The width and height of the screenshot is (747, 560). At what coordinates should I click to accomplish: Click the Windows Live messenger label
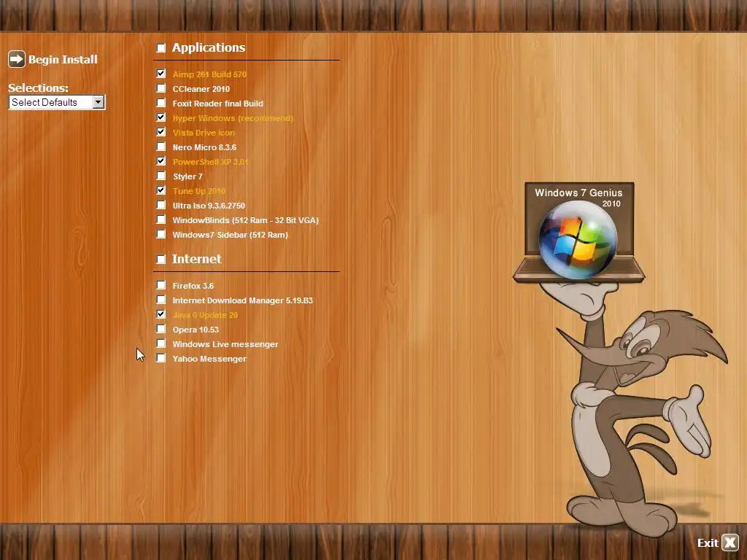[225, 344]
